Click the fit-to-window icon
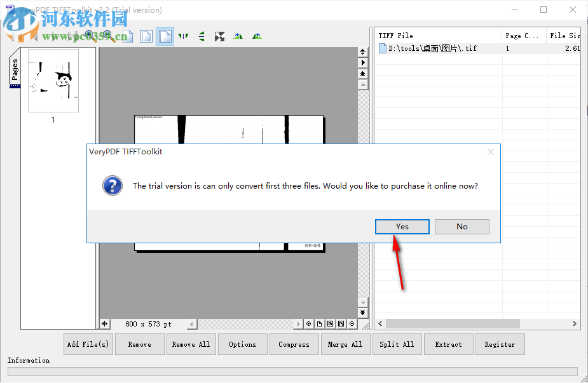The image size is (588, 383). click(220, 36)
